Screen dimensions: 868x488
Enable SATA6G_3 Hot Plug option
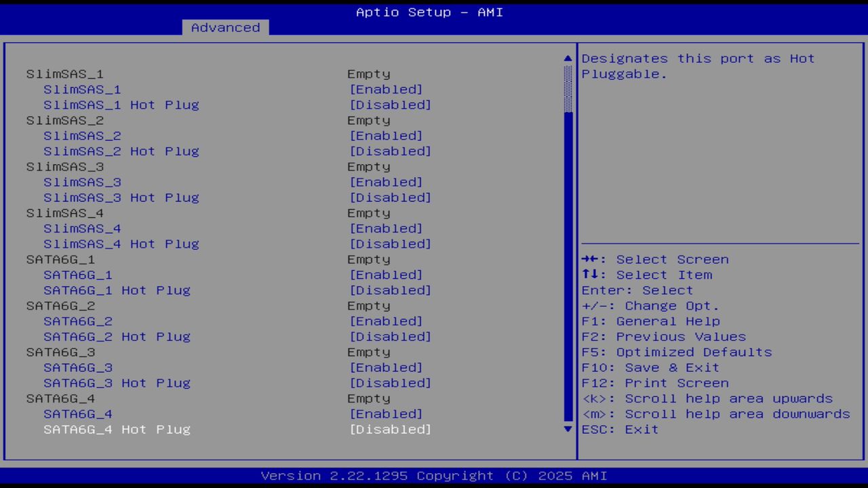tap(391, 383)
